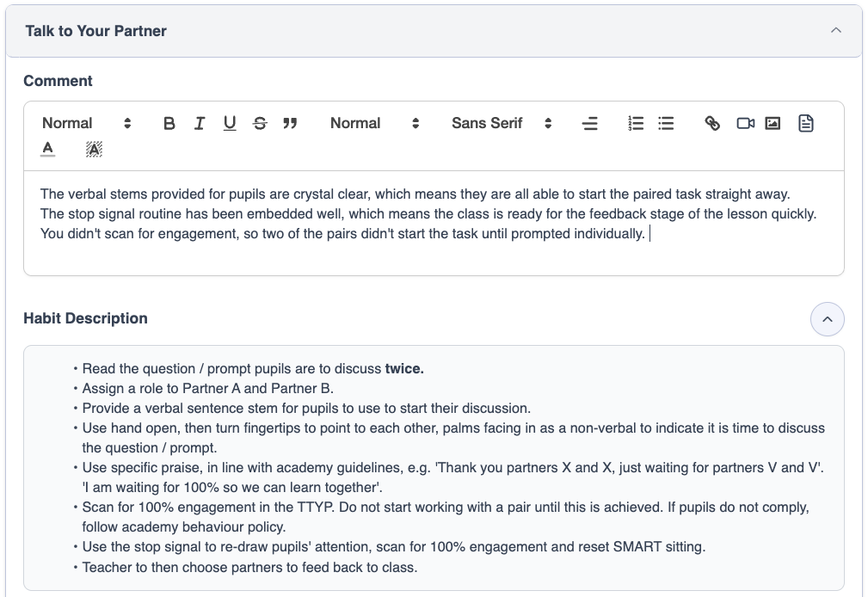Open the text background color picker
The height and width of the screenshot is (597, 868).
[94, 150]
